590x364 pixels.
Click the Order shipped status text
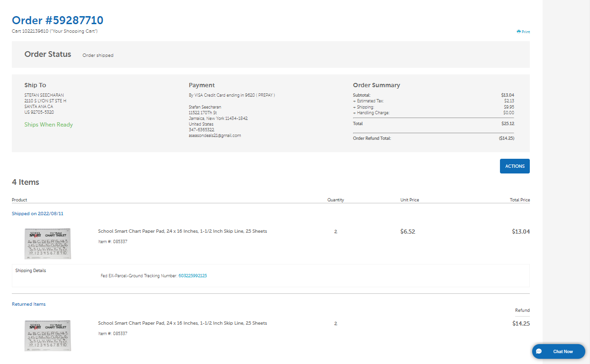(x=98, y=55)
